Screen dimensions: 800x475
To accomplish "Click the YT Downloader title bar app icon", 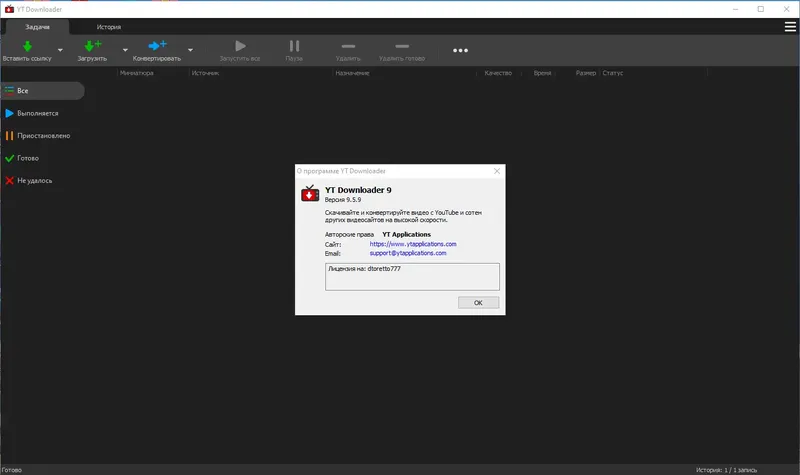I will pos(9,9).
